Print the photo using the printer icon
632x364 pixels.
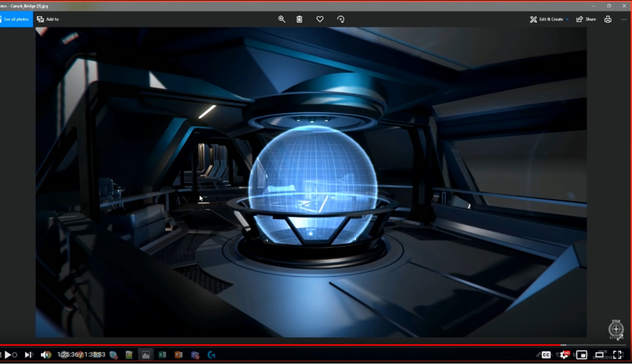pyautogui.click(x=608, y=19)
